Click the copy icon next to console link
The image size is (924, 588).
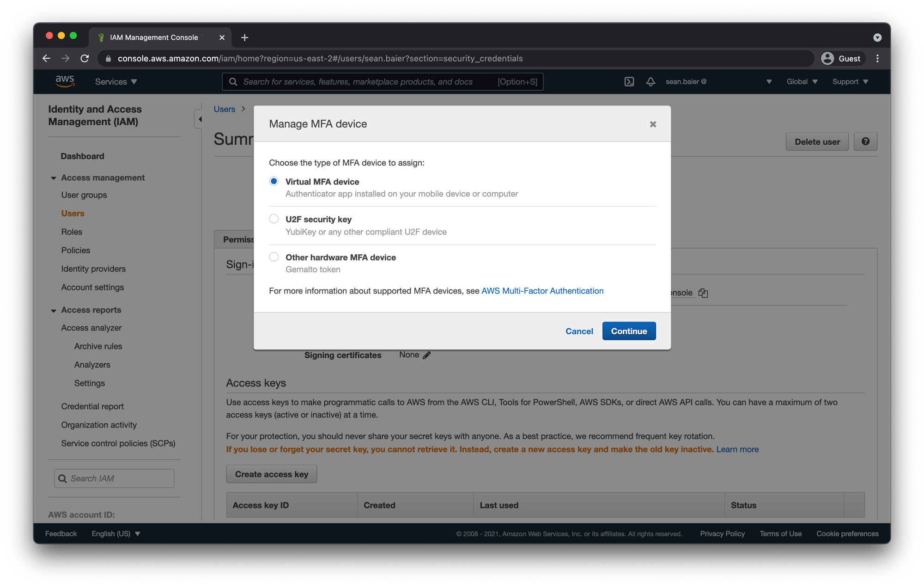tap(703, 293)
